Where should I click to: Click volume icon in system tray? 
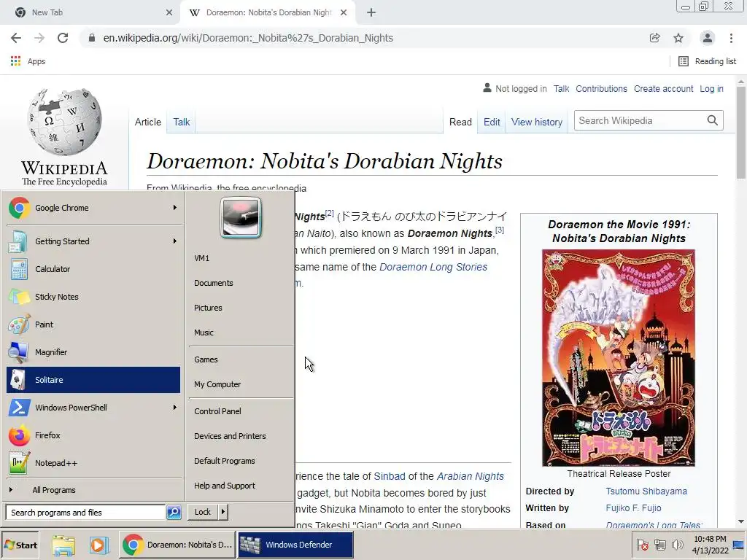pyautogui.click(x=676, y=545)
